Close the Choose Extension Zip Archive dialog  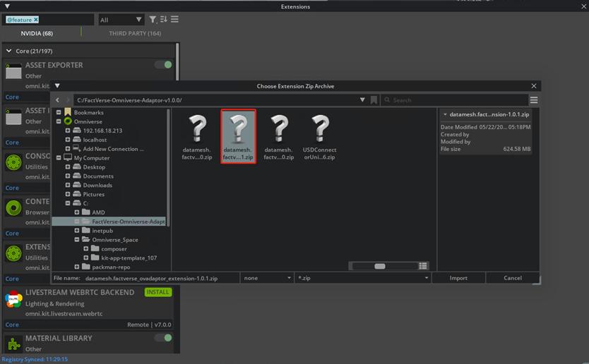tap(534, 86)
